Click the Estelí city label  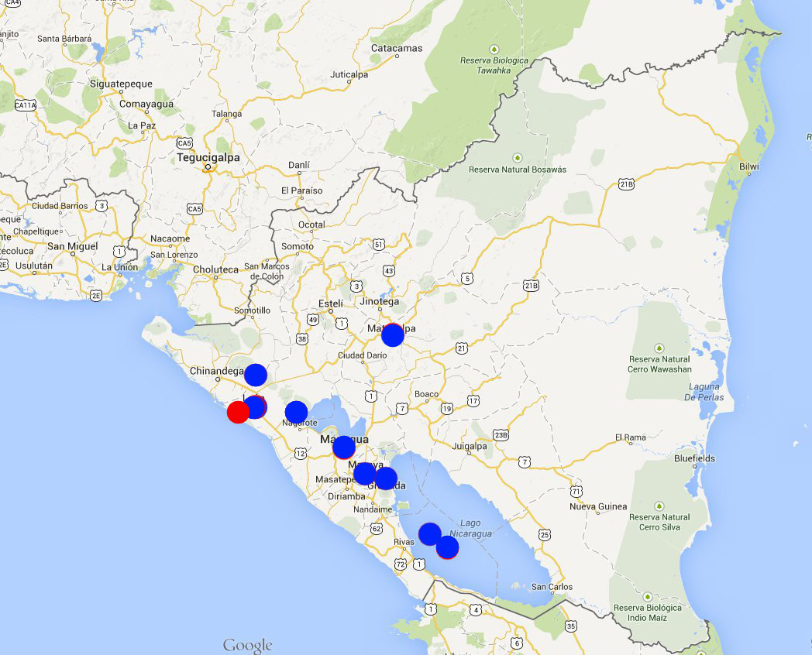(x=331, y=303)
